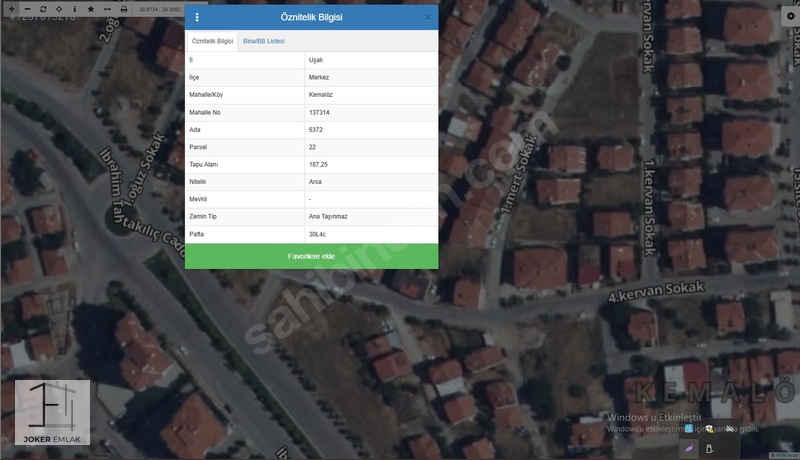Click the zoom out minus icon

(x=27, y=8)
